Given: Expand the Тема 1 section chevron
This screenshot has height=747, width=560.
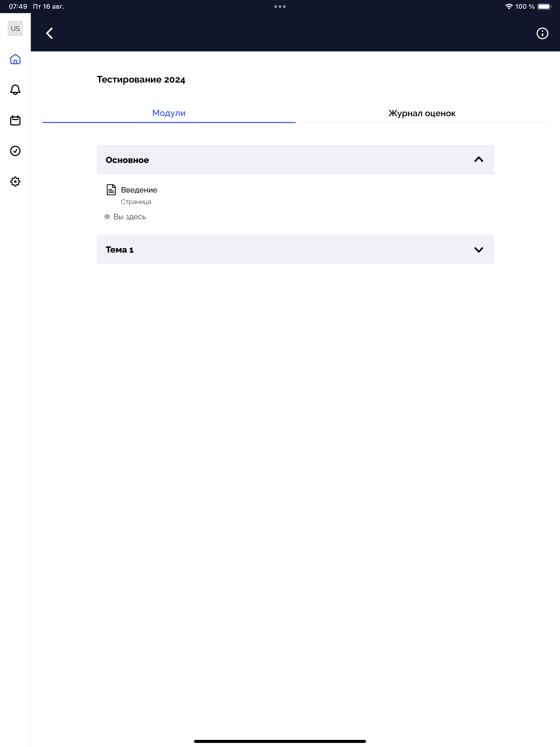Looking at the screenshot, I should pos(479,250).
